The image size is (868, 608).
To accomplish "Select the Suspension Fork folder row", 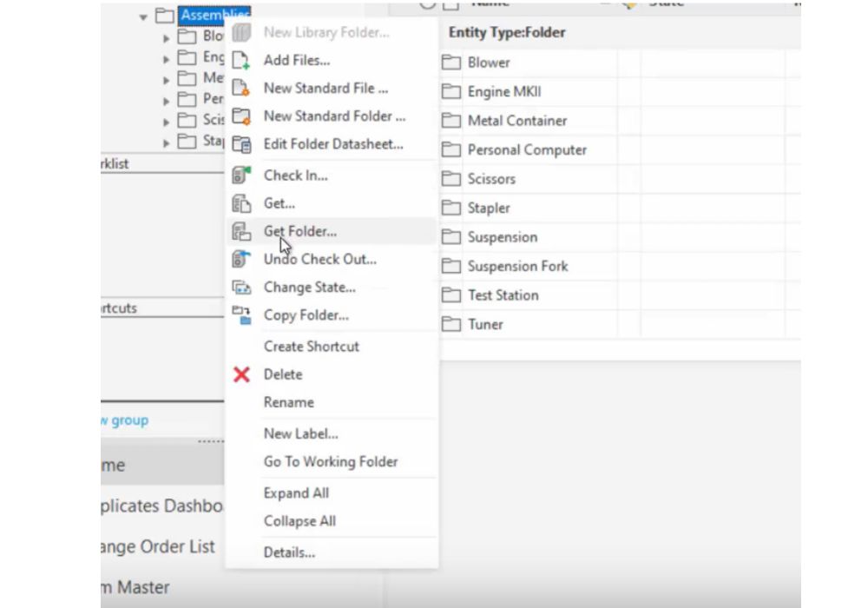I will tap(521, 266).
